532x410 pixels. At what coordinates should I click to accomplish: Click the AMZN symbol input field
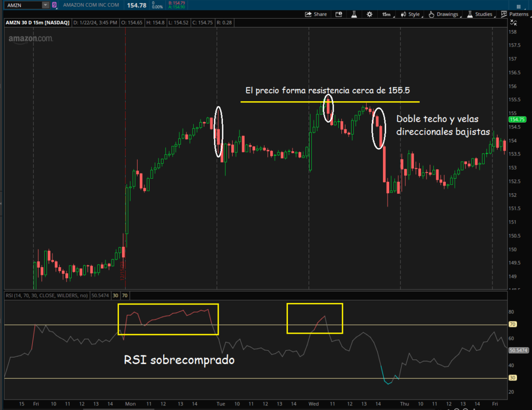click(x=24, y=5)
